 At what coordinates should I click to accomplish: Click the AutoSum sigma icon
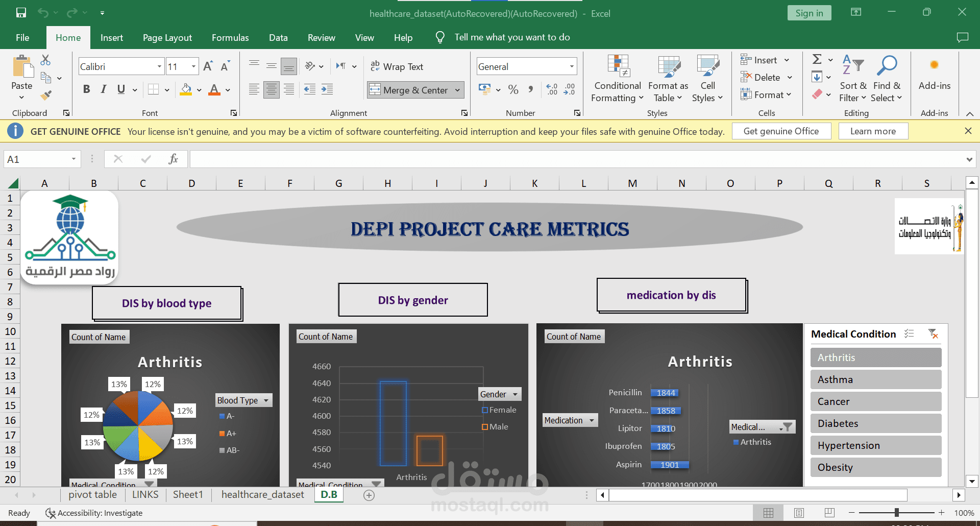point(817,60)
